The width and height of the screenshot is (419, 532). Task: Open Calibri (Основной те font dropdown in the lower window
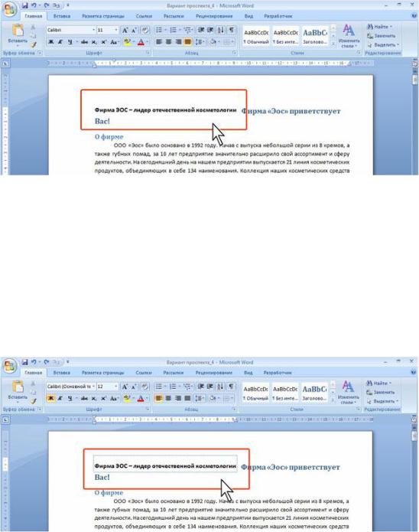93,387
